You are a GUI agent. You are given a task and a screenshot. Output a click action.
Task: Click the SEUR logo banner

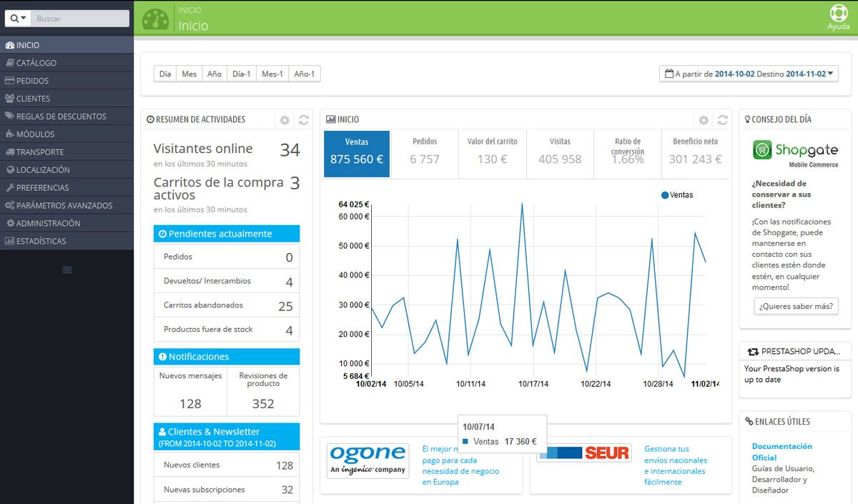585,453
